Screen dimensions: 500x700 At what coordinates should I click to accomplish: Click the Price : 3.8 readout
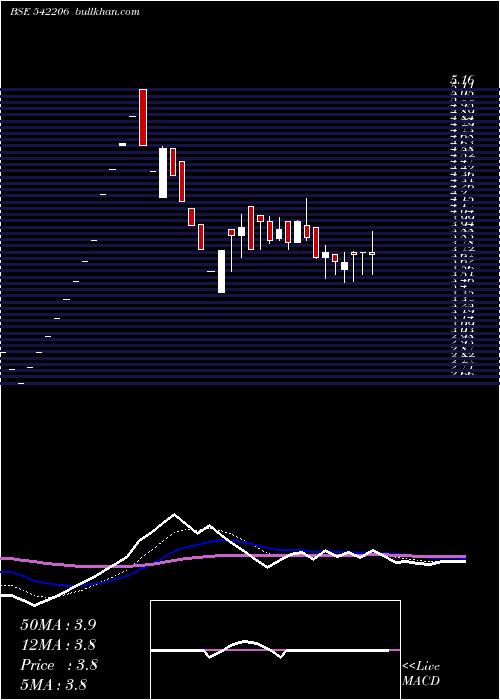(59, 665)
